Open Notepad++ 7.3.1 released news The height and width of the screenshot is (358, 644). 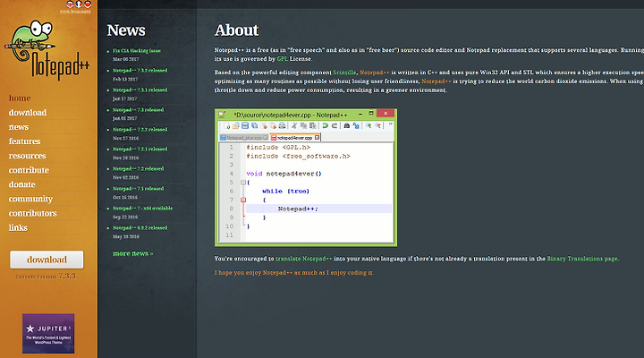tap(140, 90)
